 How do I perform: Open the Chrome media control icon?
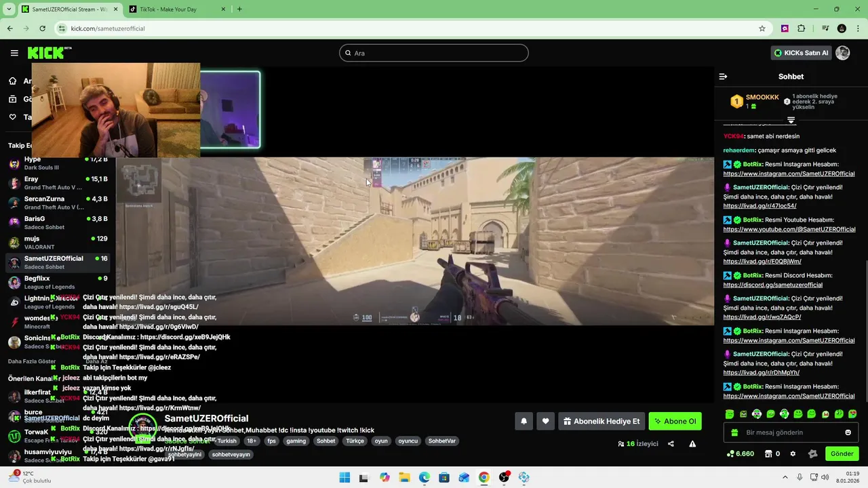click(825, 28)
